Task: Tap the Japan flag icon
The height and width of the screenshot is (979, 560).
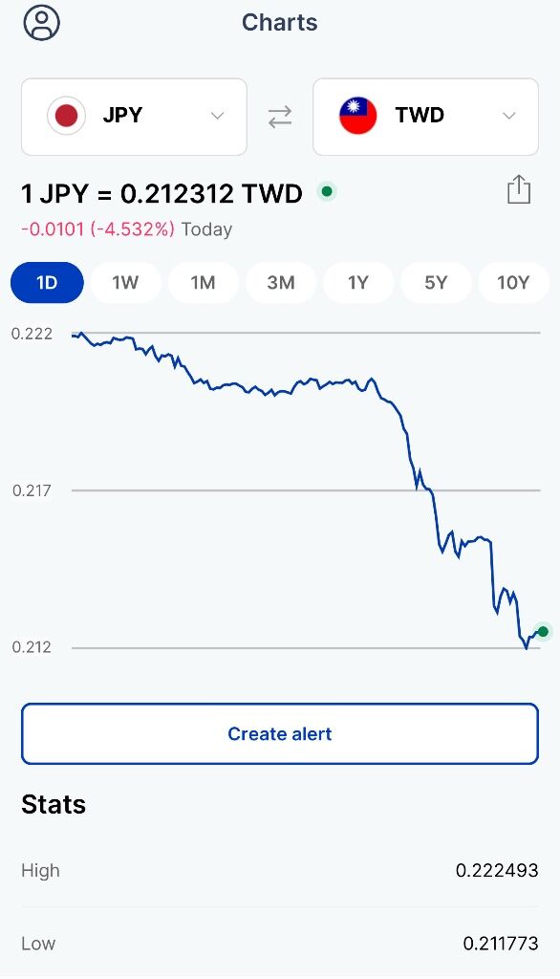Action: pyautogui.click(x=66, y=116)
